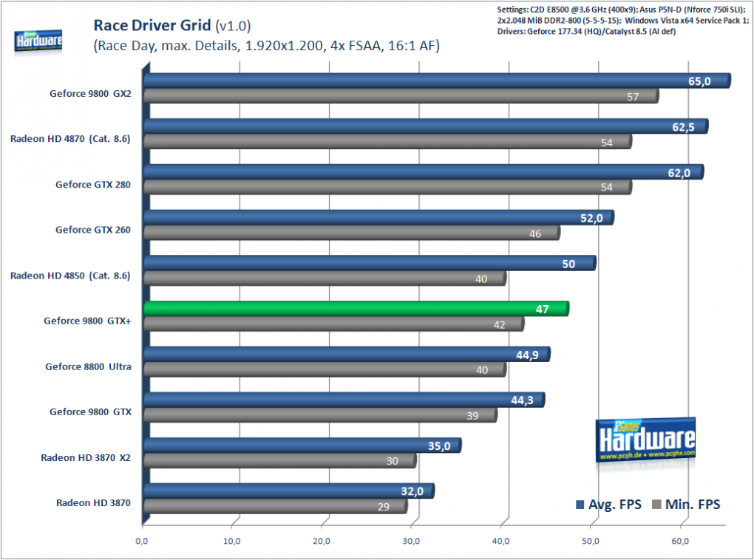The height and width of the screenshot is (560, 754).
Task: Click the 54 minimum value for Radeon HD 4870
Action: pyautogui.click(x=606, y=143)
